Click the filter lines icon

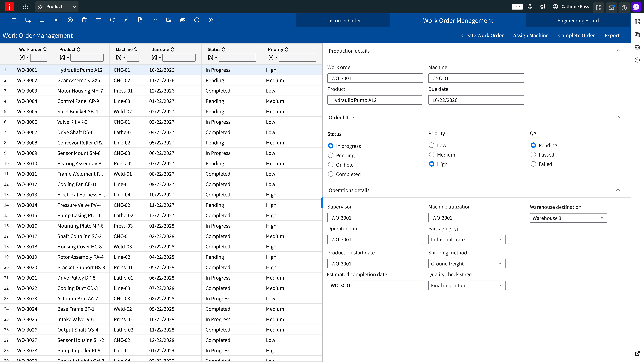(x=98, y=20)
